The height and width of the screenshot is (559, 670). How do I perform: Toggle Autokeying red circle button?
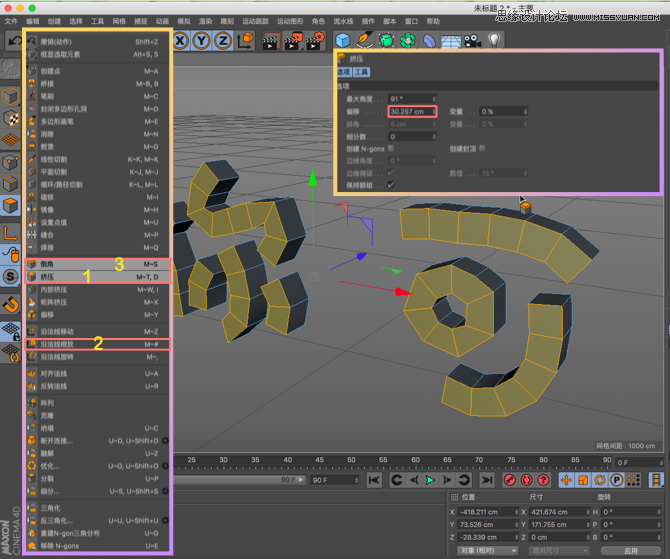pyautogui.click(x=526, y=480)
